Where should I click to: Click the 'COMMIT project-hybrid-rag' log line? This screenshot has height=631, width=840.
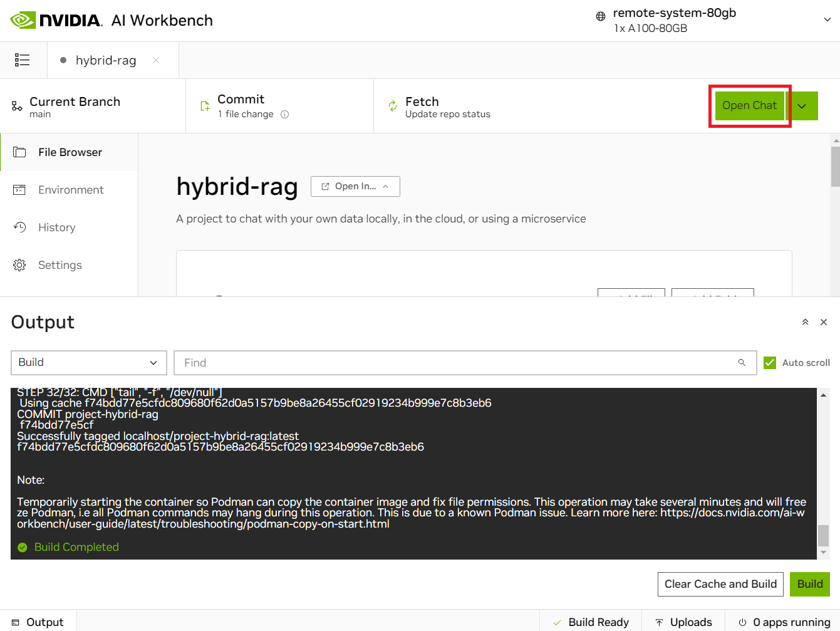coord(88,414)
